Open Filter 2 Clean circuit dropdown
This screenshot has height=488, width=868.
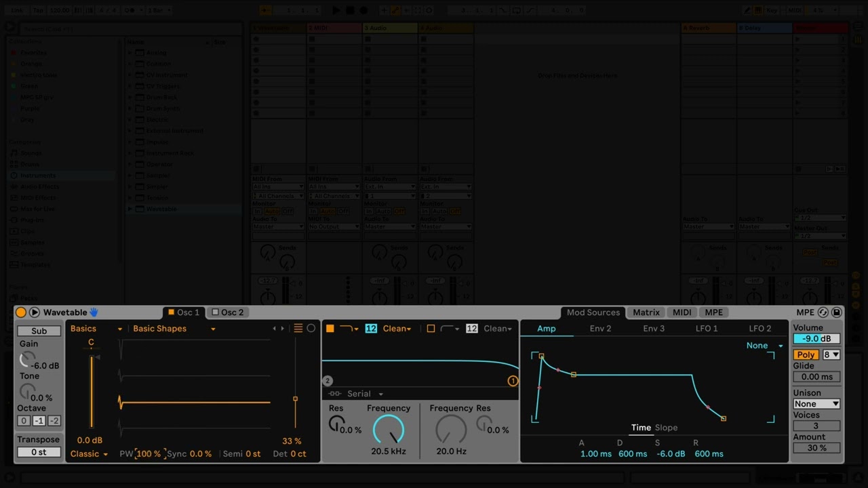(498, 329)
